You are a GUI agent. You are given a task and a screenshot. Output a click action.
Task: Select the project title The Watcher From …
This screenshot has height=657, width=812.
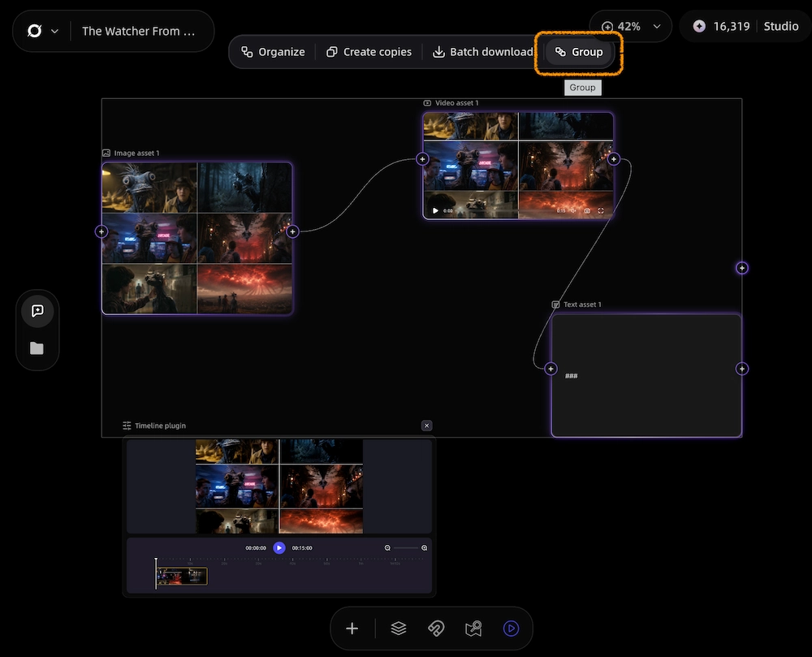[138, 32]
